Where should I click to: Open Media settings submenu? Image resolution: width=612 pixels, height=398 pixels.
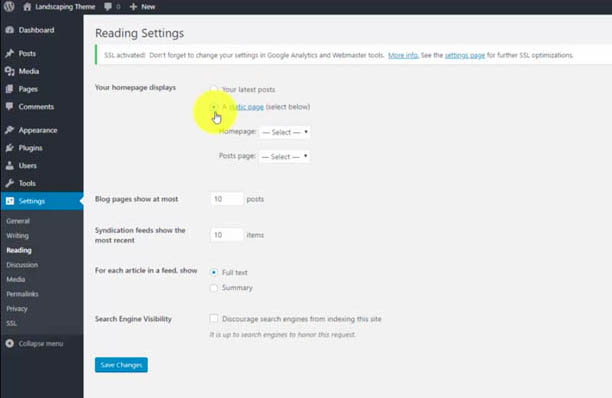pyautogui.click(x=16, y=279)
